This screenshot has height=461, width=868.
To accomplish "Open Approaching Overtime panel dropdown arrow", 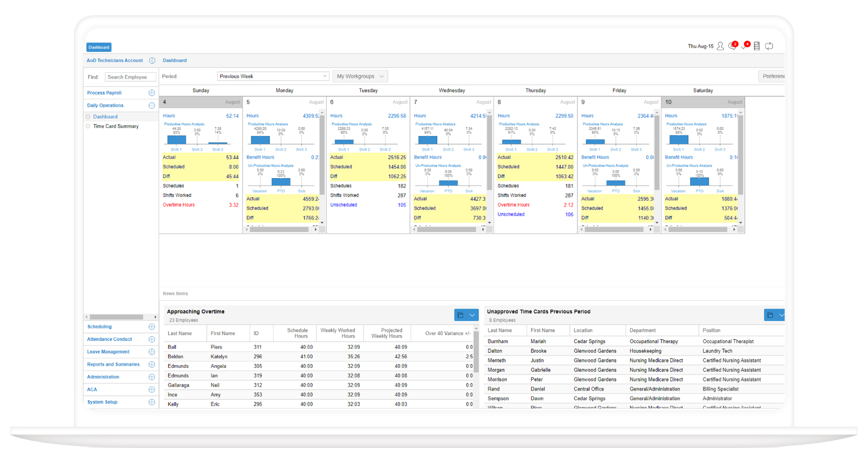I will pyautogui.click(x=473, y=315).
